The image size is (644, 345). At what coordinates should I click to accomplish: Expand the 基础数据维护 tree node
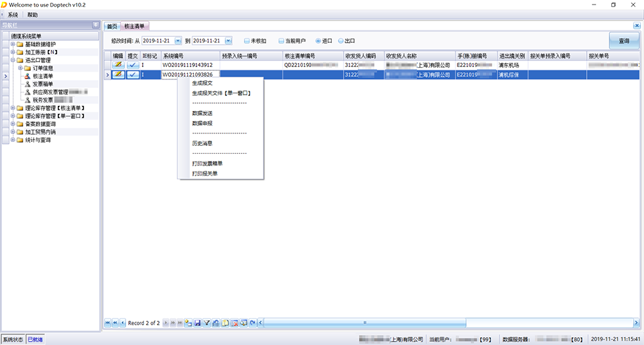(x=12, y=44)
